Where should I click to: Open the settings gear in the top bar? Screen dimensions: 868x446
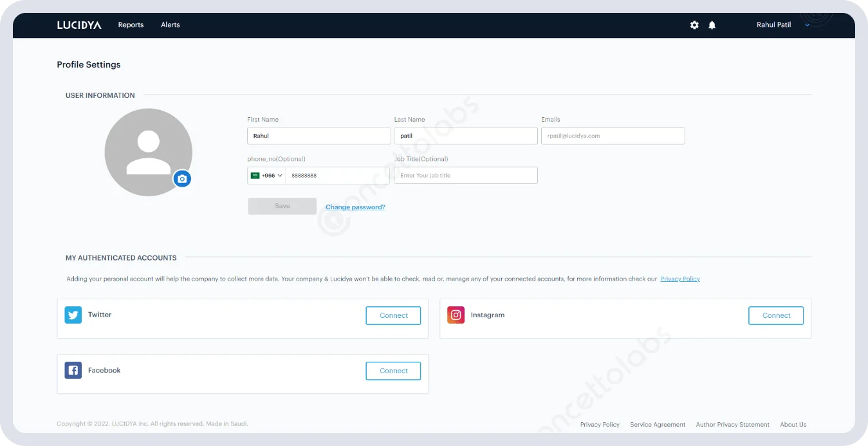[x=694, y=24]
